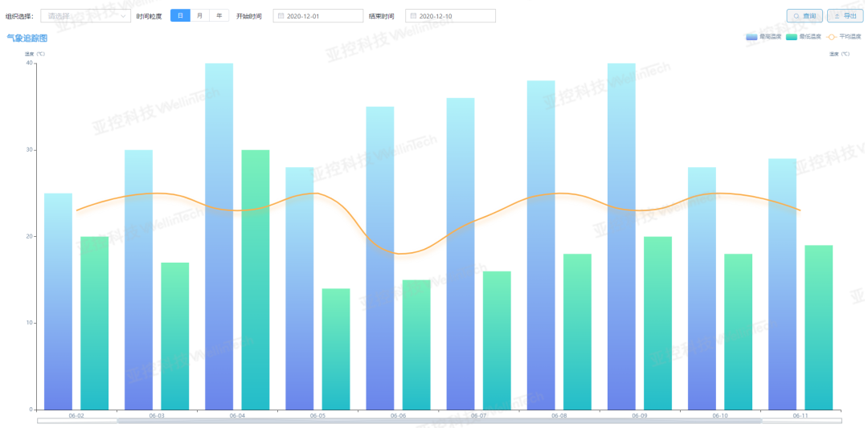Toggle the 平均温度 line legend
This screenshot has width=868, height=428.
click(x=844, y=36)
